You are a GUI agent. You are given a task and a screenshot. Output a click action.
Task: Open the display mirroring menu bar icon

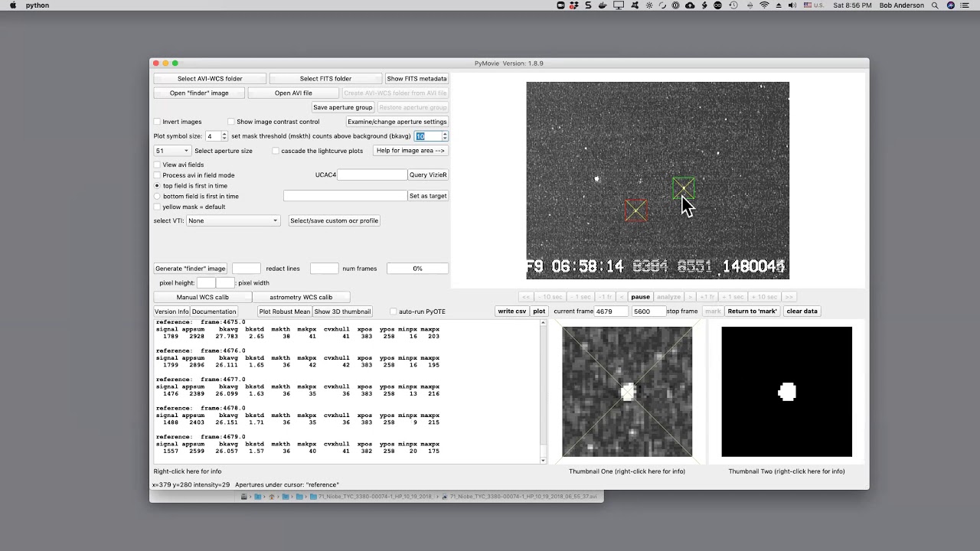tap(619, 5)
